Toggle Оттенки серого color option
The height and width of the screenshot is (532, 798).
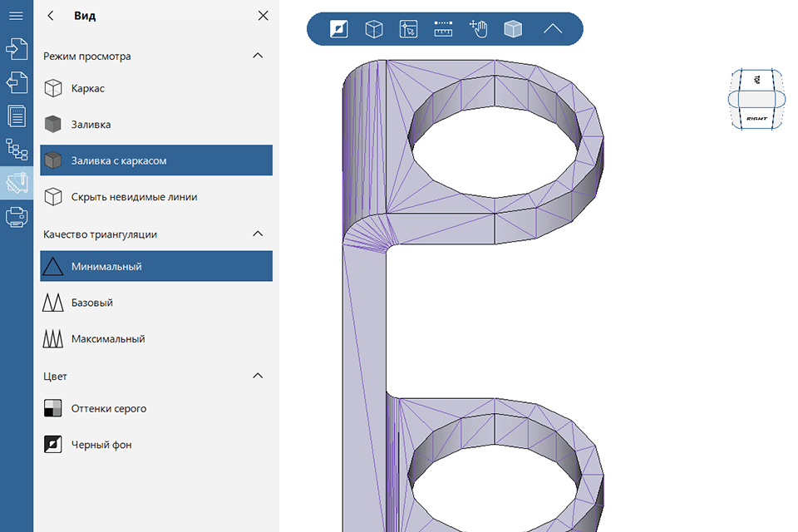pyautogui.click(x=156, y=408)
